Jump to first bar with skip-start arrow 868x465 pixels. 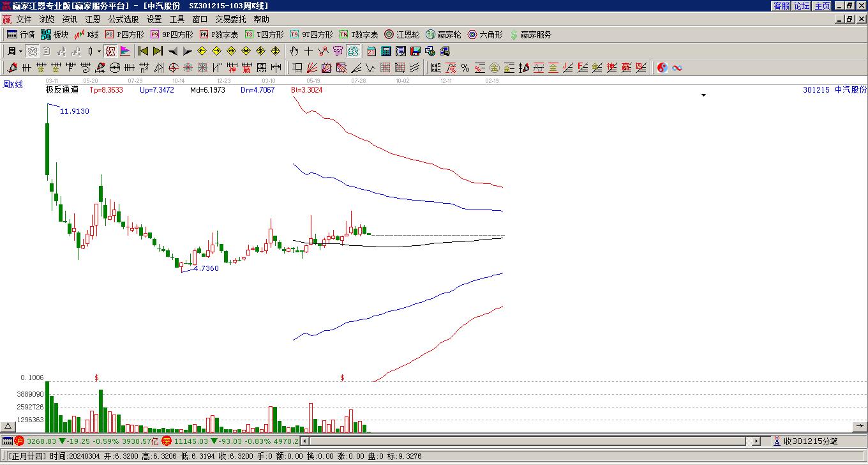[143, 51]
